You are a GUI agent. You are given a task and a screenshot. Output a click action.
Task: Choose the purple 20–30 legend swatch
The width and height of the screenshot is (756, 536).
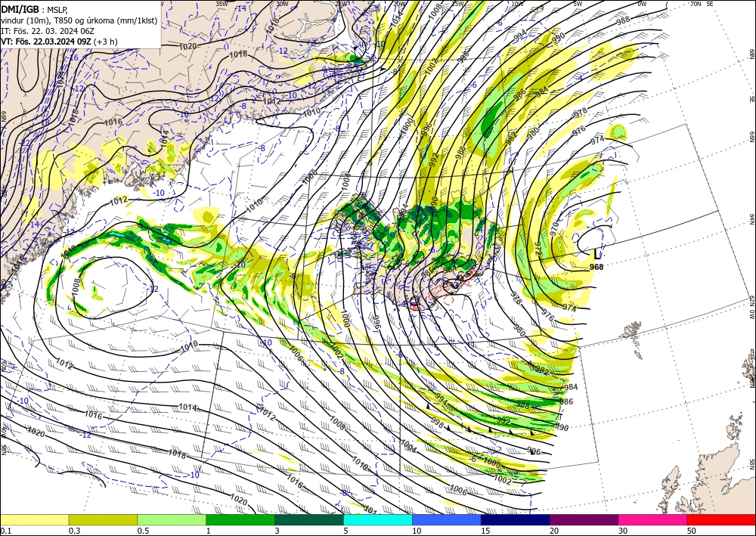tap(584, 519)
